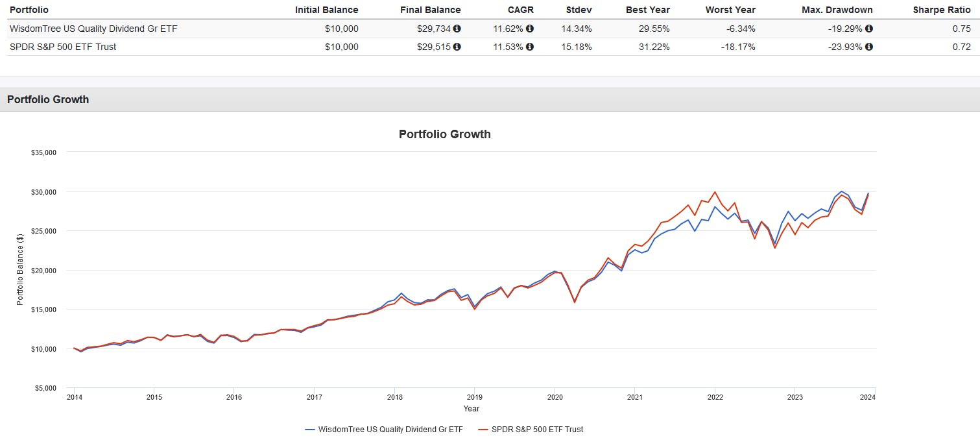
Task: Open info tooltip beside -19.29% max drawdown
Action: coord(870,29)
